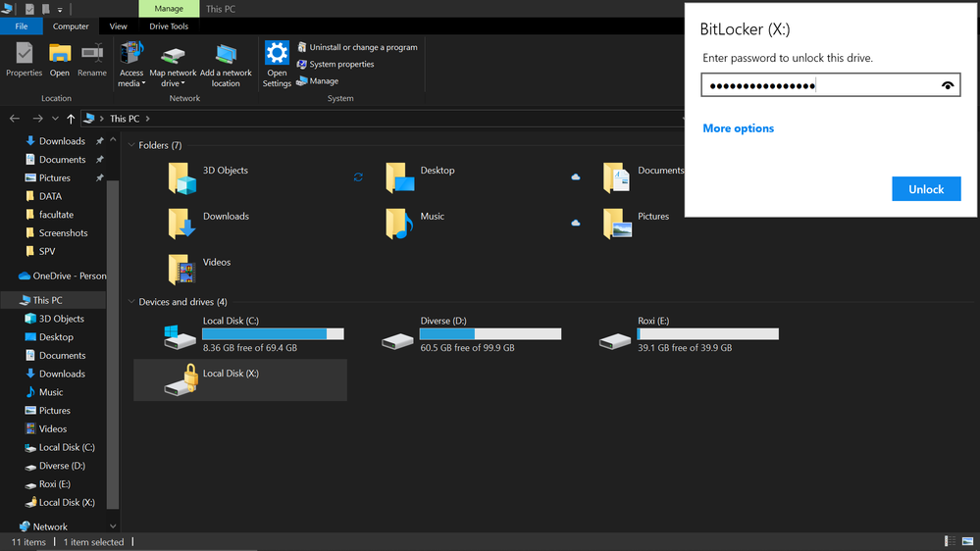Go forward with the forward arrow
The height and width of the screenshot is (551, 980).
37,118
